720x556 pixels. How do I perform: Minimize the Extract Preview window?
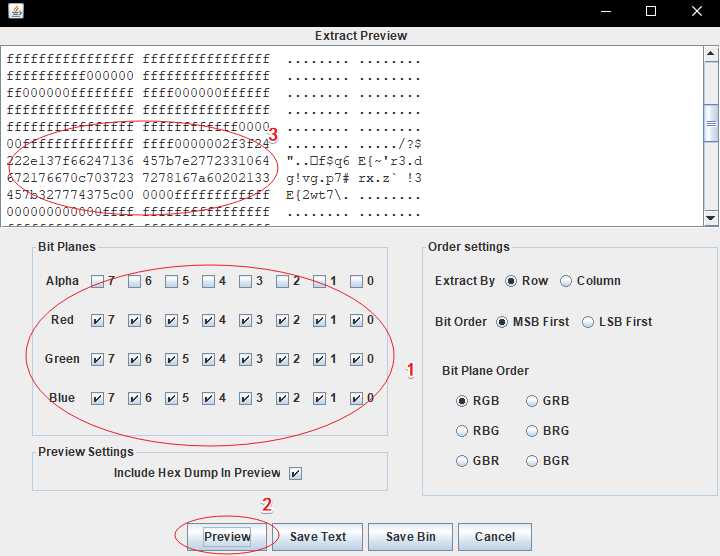click(x=606, y=11)
